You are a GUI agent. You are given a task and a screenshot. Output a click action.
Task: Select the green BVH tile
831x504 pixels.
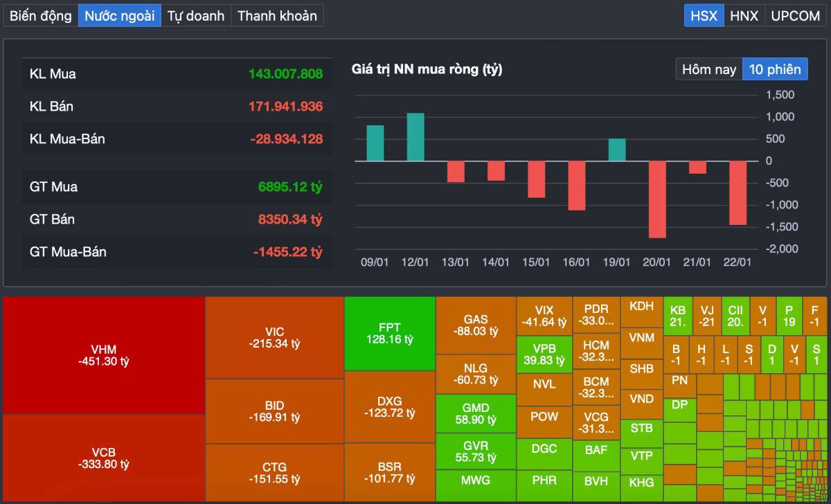click(x=596, y=487)
